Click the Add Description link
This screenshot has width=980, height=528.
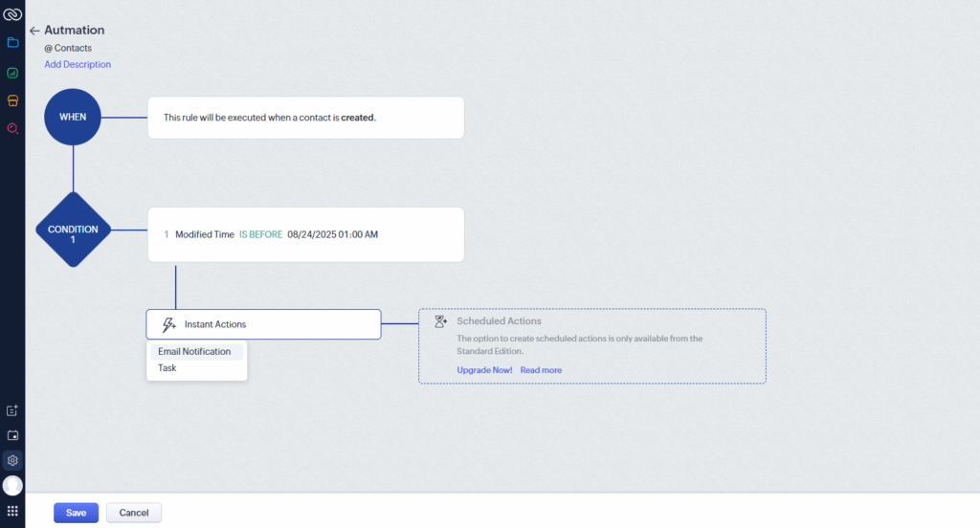click(78, 64)
